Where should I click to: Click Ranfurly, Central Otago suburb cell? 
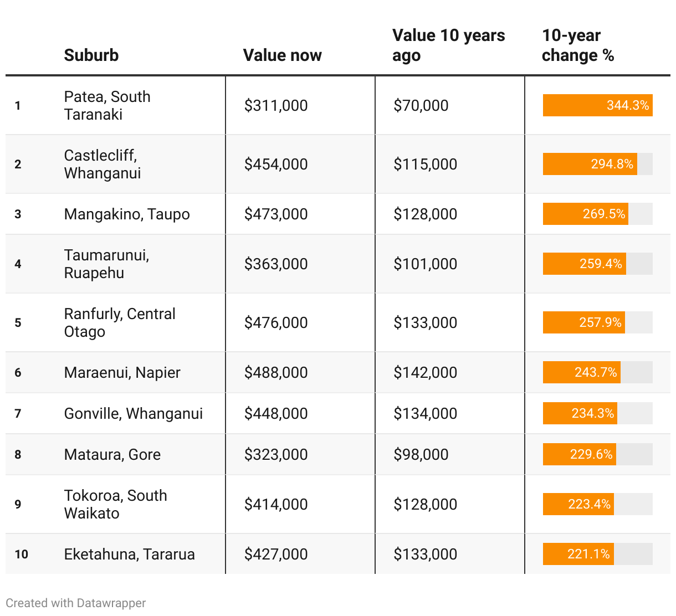point(120,322)
